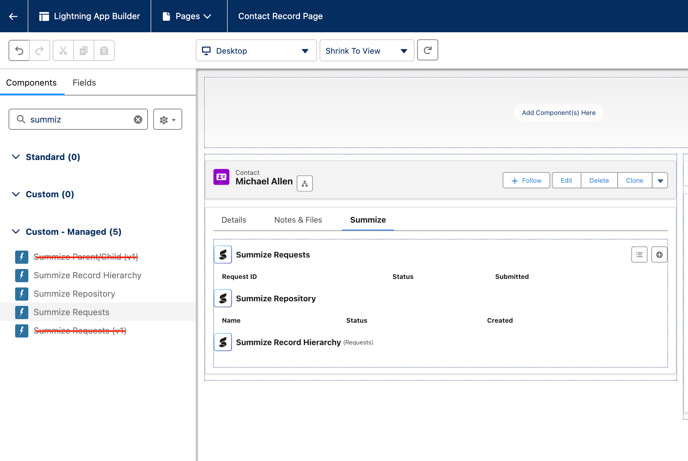Open Summize Requests settings gear
This screenshot has width=688, height=461.
[x=659, y=255]
